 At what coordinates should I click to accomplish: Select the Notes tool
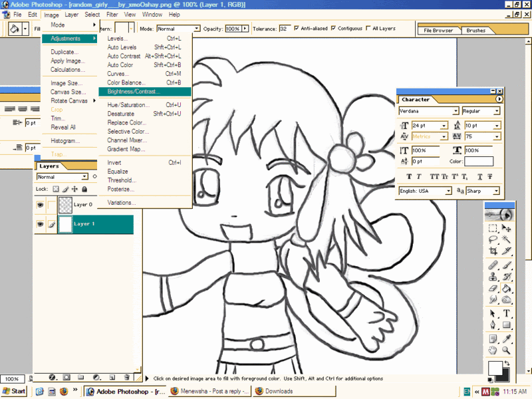click(x=493, y=339)
